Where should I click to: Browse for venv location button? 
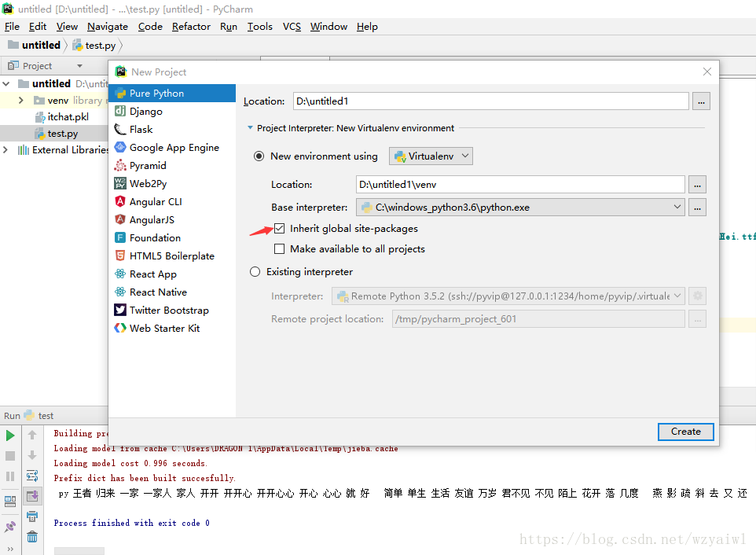click(697, 185)
